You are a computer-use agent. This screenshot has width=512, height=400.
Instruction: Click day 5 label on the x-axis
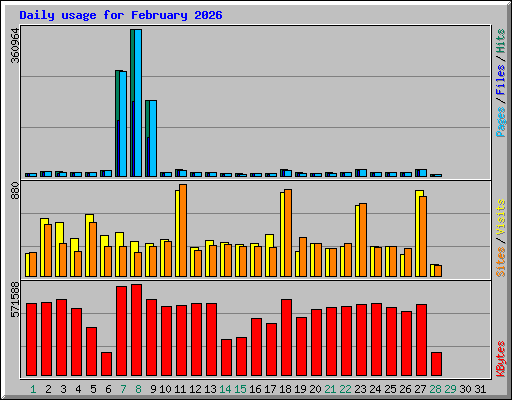[x=93, y=389]
